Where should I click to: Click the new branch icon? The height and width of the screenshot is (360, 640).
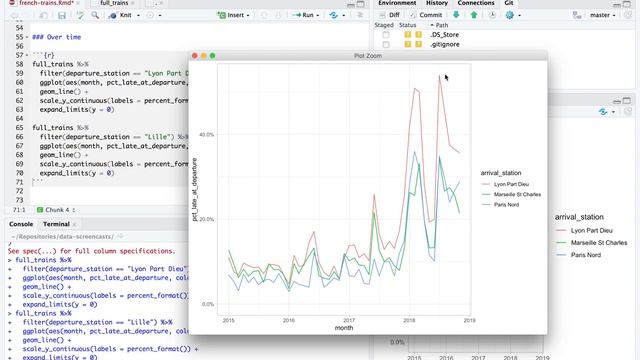[577, 15]
